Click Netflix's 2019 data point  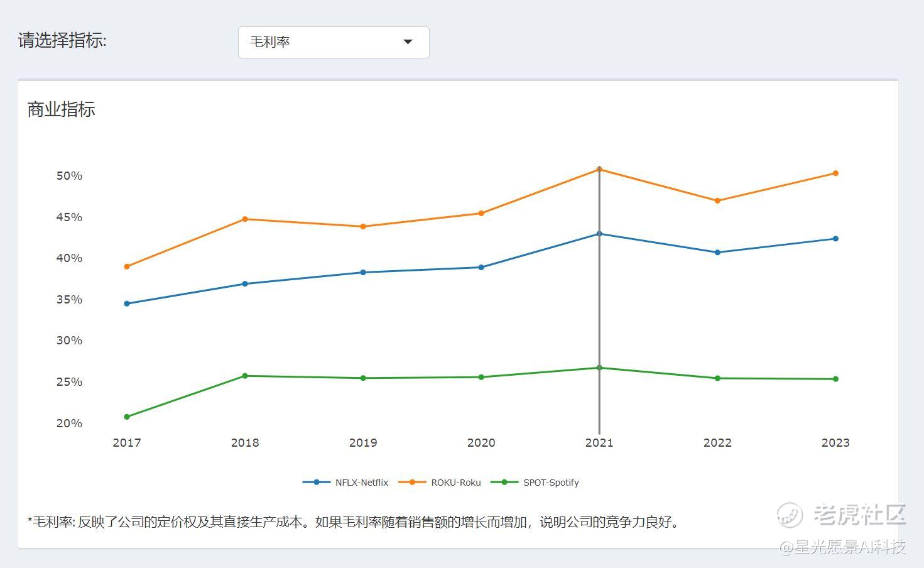pyautogui.click(x=363, y=272)
